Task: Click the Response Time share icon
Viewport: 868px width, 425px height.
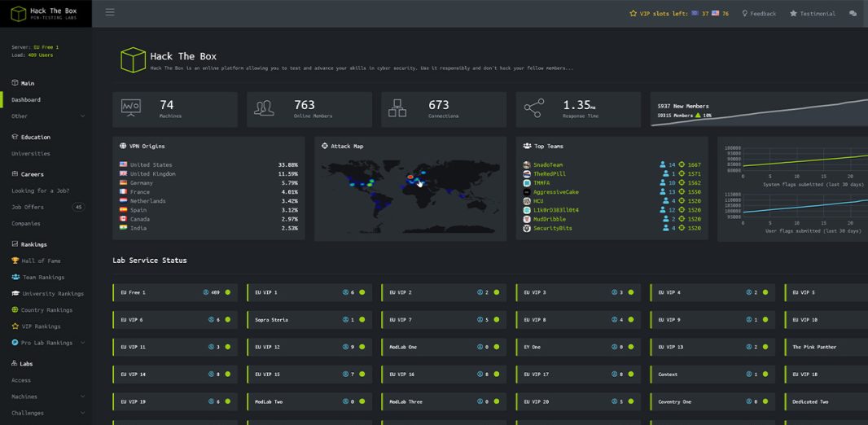Action: 533,108
